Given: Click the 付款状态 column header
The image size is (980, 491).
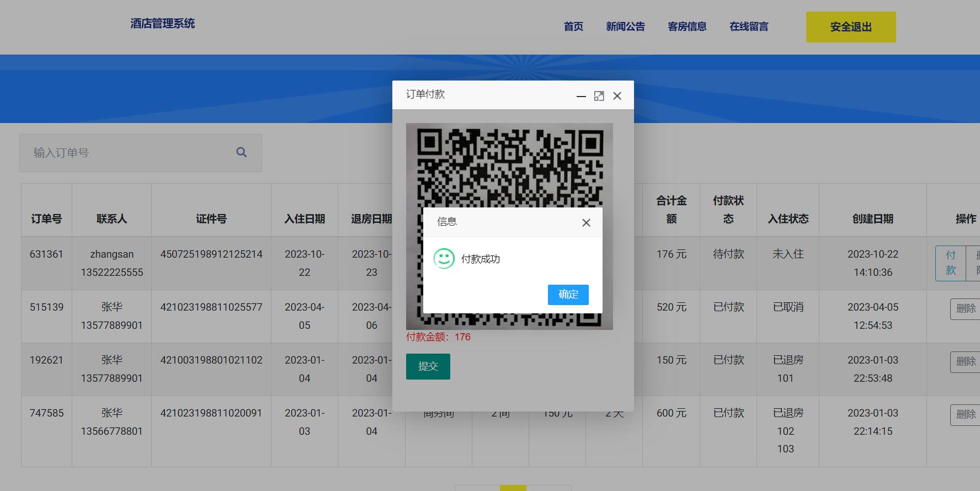Looking at the screenshot, I should (x=728, y=210).
